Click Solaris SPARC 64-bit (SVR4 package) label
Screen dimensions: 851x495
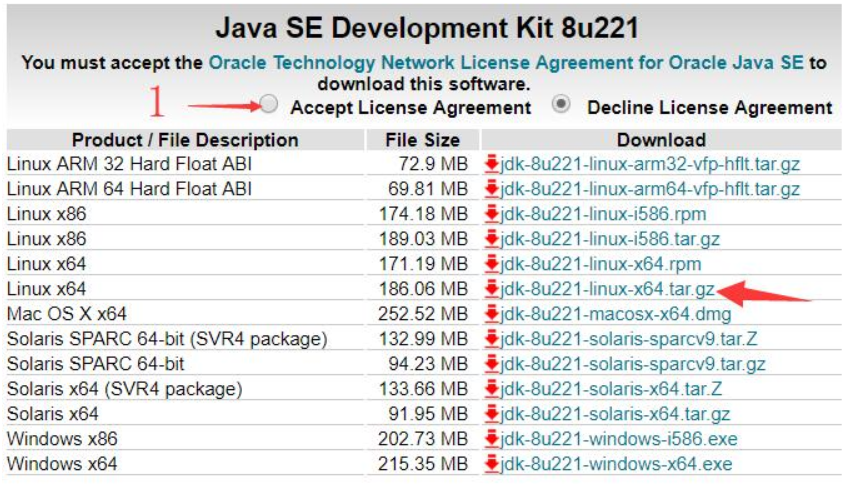pyautogui.click(x=167, y=339)
